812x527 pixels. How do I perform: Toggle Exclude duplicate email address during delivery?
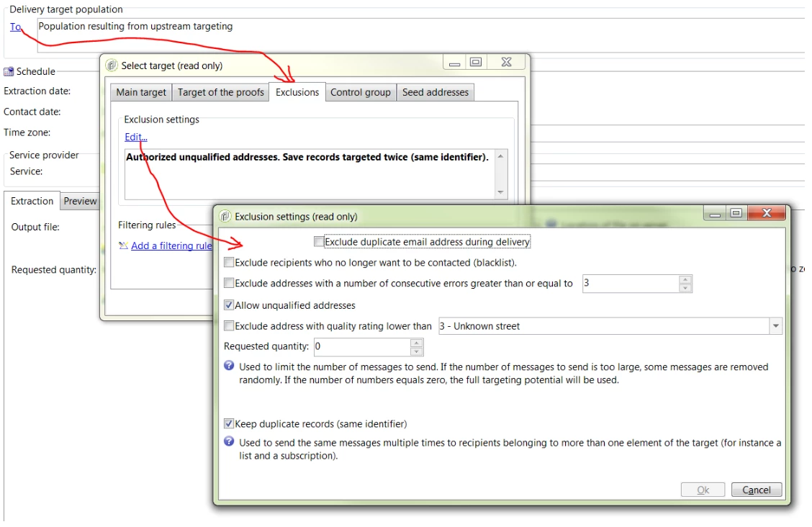coord(319,242)
